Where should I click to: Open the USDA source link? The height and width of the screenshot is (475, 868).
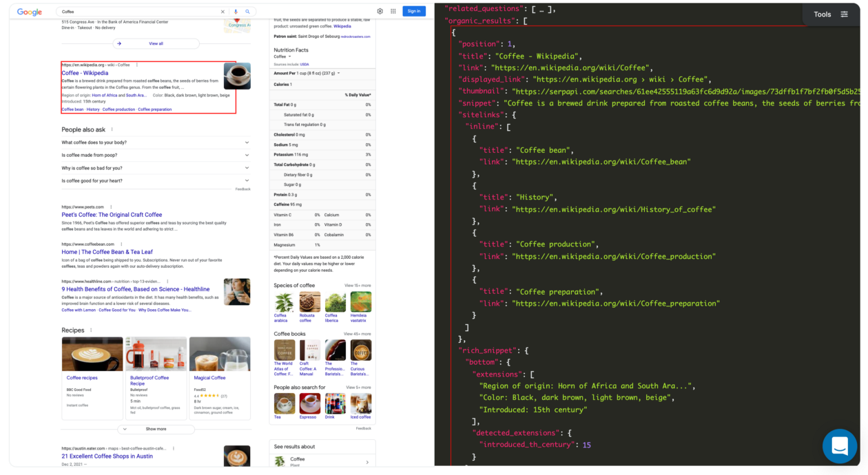304,64
